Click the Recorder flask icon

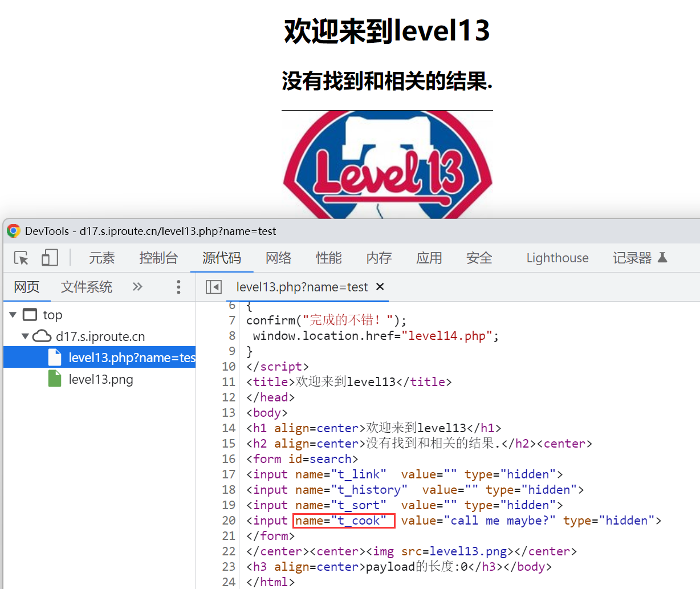(662, 258)
